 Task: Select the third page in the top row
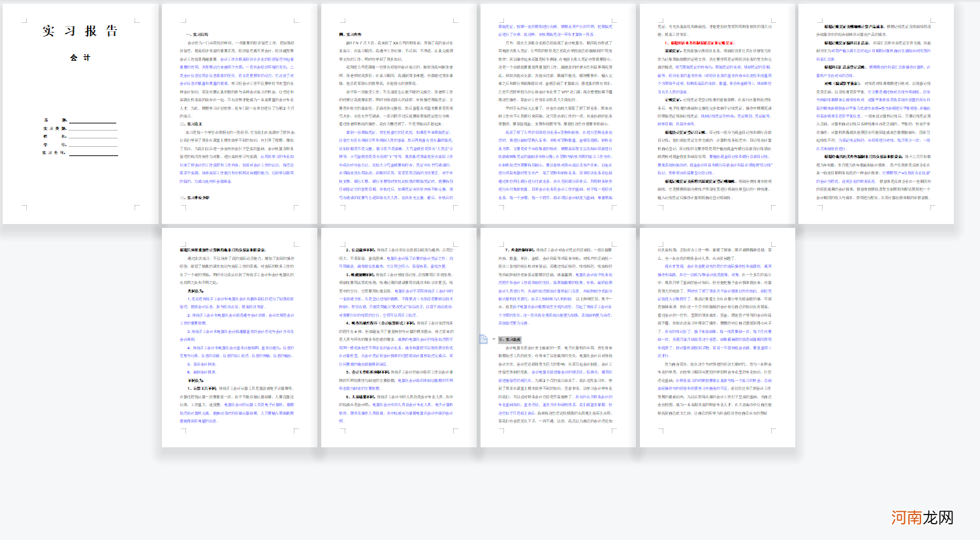pyautogui.click(x=399, y=114)
